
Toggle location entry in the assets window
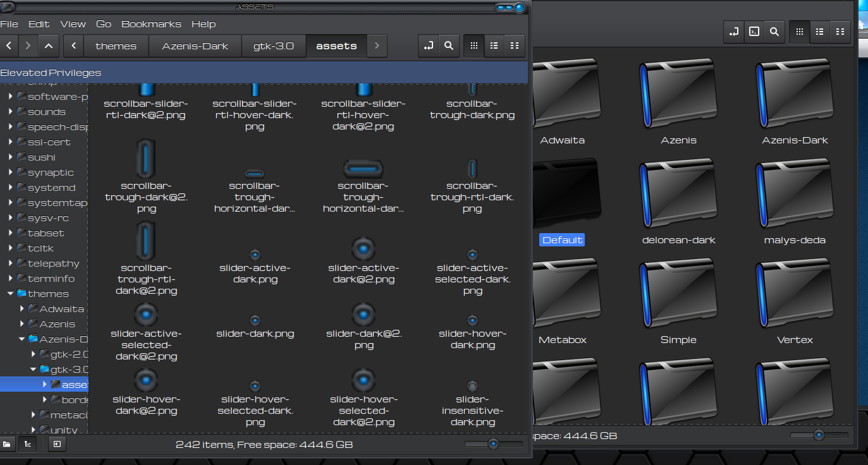coord(428,45)
